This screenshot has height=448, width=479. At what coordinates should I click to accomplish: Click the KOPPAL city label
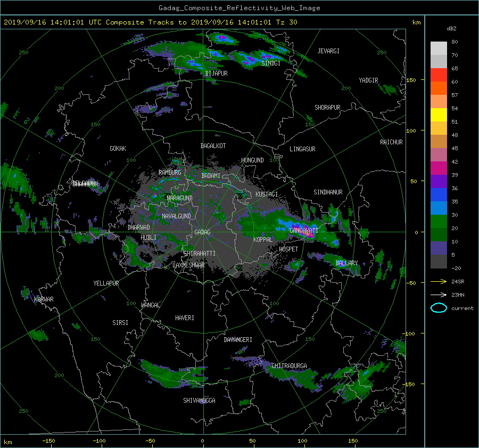263,240
